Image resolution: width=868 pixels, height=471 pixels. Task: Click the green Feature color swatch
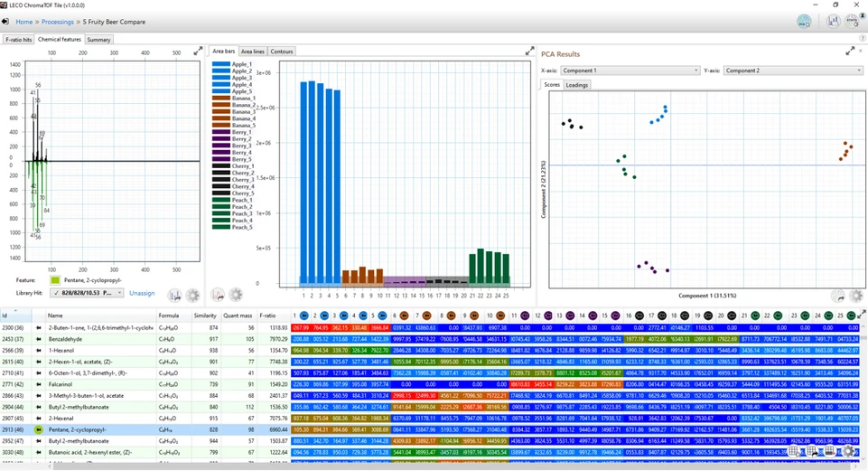[54, 280]
